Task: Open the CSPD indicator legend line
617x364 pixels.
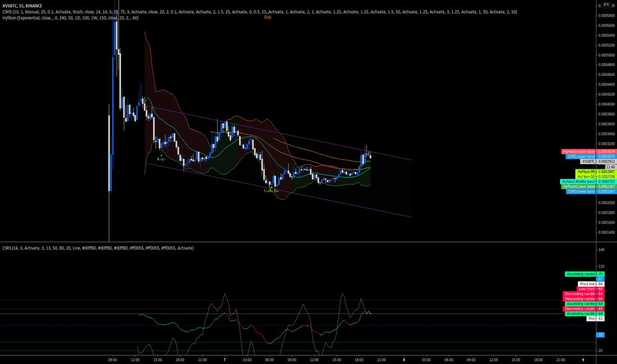Action: (260, 12)
